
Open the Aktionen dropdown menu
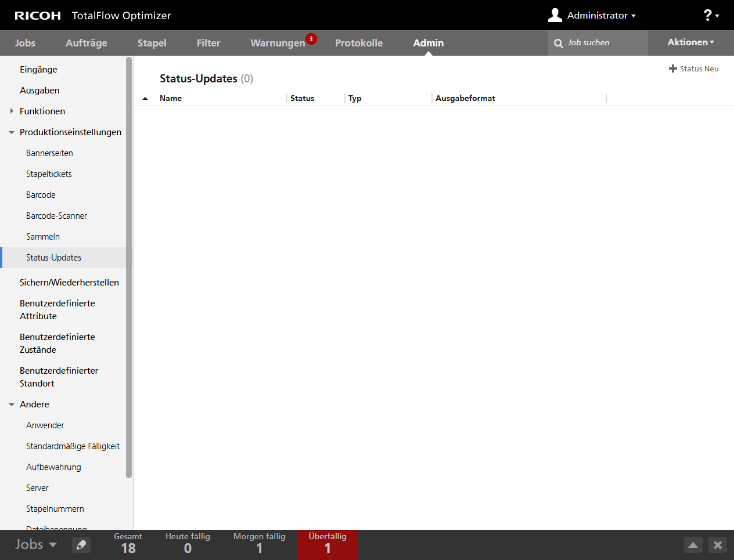coord(690,42)
